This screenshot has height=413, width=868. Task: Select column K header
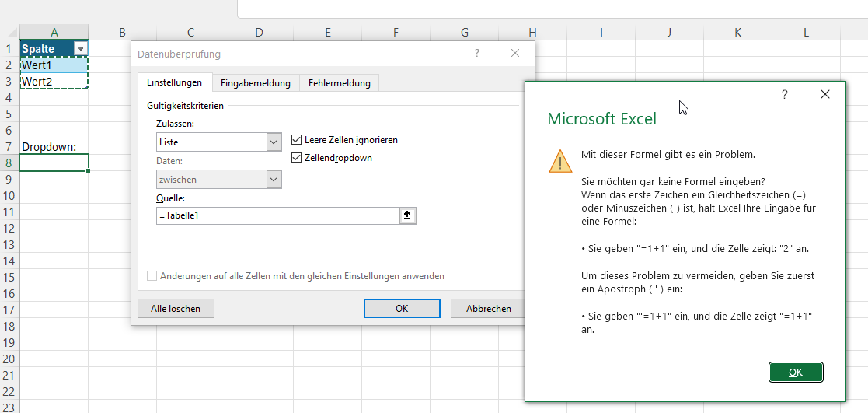click(737, 32)
